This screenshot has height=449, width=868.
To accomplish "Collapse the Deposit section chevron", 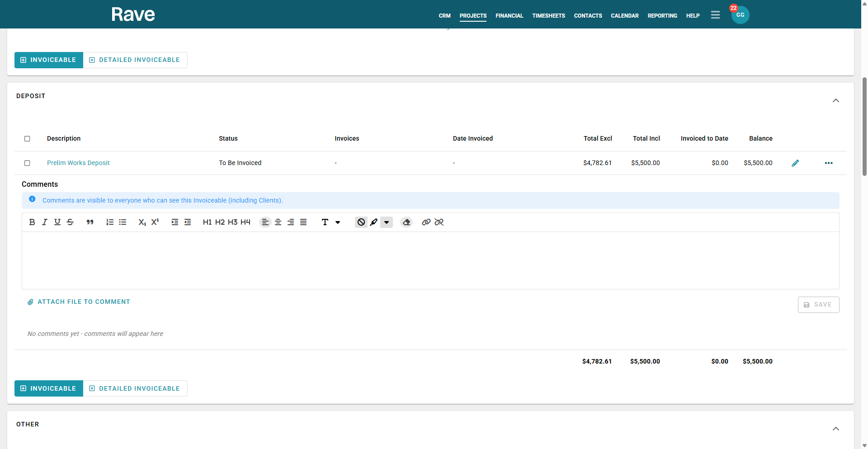I will 836,100.
